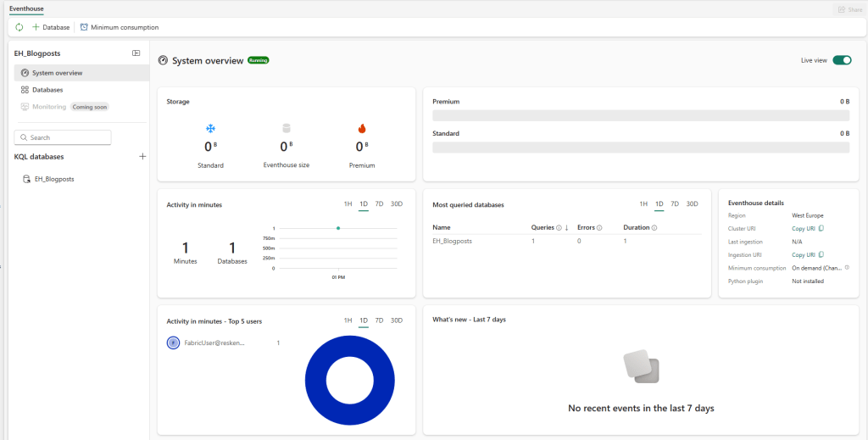Open Databases in the left navigation
This screenshot has height=440, width=868.
(47, 90)
